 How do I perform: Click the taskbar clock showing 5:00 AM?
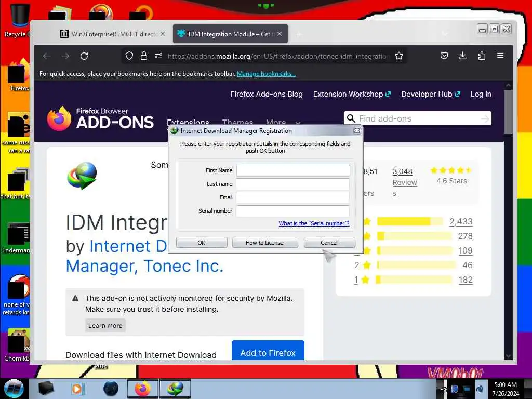tap(506, 389)
